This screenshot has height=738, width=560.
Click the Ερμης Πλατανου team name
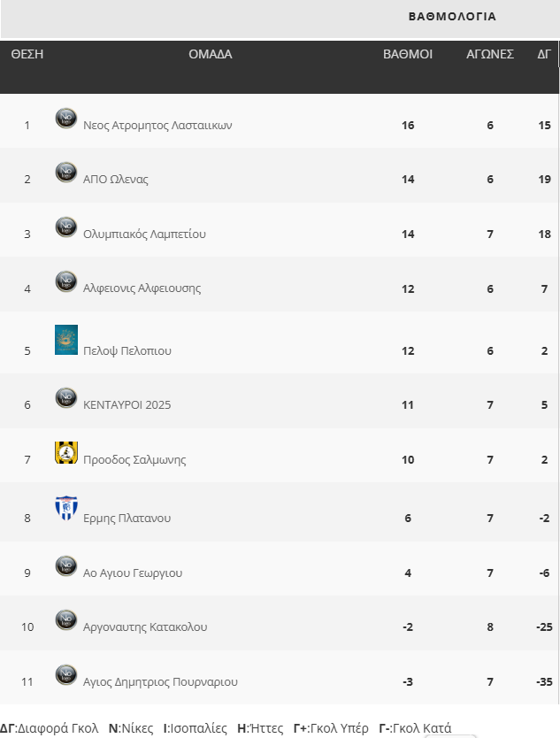tap(127, 519)
